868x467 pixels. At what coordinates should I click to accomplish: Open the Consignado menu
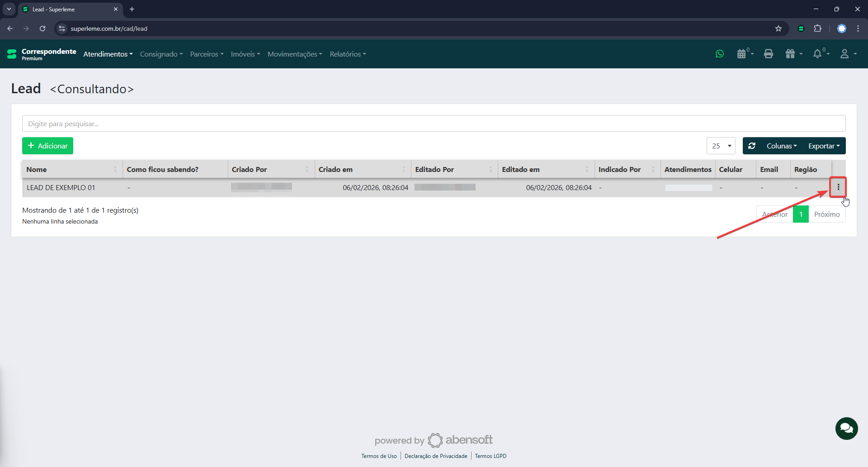(x=161, y=54)
